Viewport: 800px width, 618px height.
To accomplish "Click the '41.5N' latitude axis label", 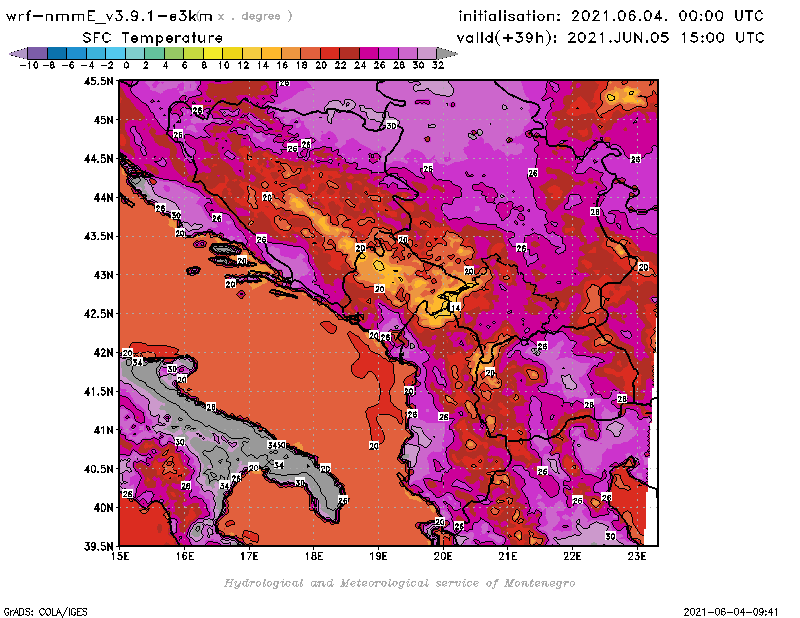I will point(98,391).
